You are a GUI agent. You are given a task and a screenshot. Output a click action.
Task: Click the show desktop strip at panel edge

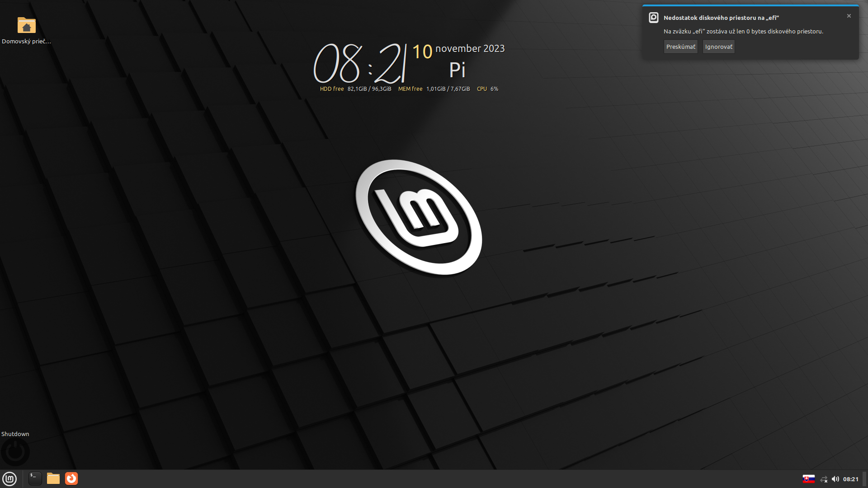point(864,479)
